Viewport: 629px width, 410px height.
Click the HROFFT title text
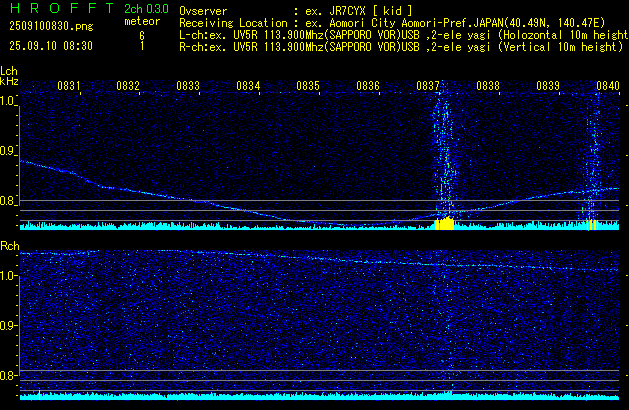click(62, 8)
